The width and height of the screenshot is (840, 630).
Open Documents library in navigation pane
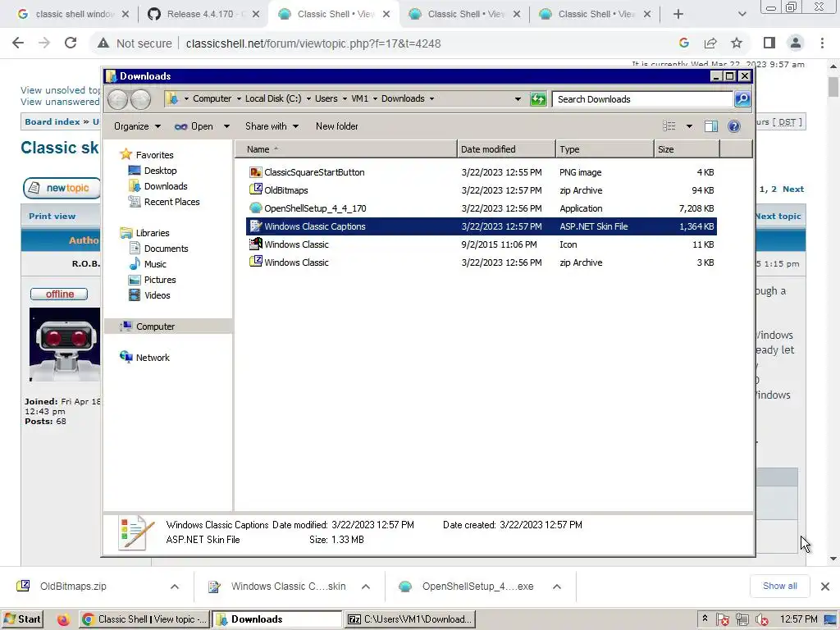point(166,249)
